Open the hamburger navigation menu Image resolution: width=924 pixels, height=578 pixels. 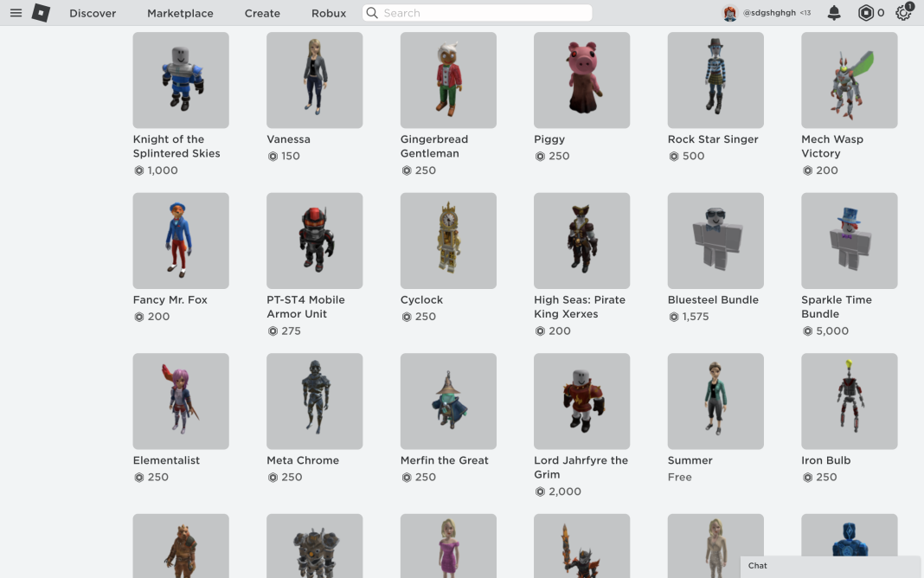pos(16,12)
